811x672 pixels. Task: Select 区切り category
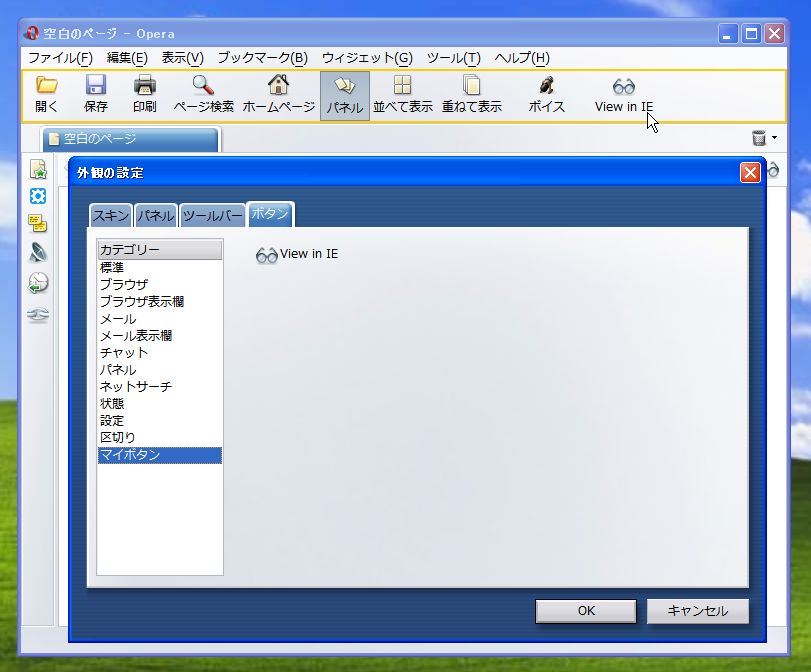click(160, 438)
